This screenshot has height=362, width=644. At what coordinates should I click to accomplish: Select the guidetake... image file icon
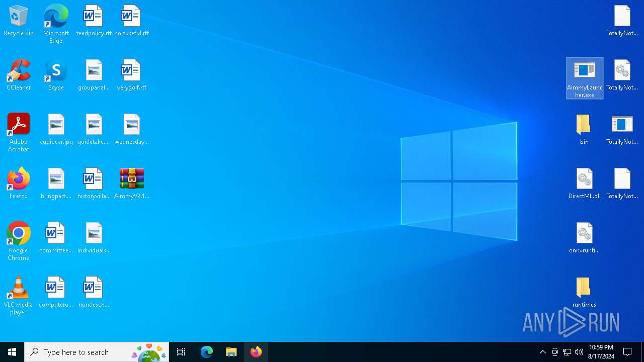point(94,130)
